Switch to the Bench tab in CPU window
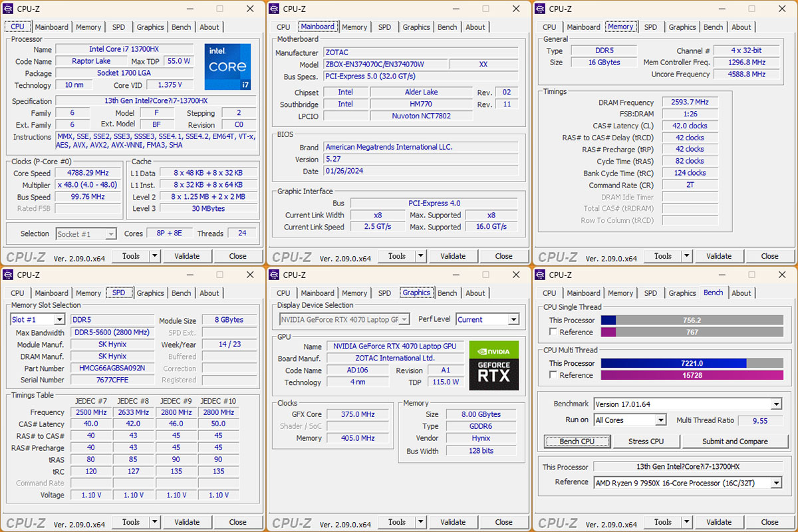The image size is (798, 532). (x=182, y=27)
